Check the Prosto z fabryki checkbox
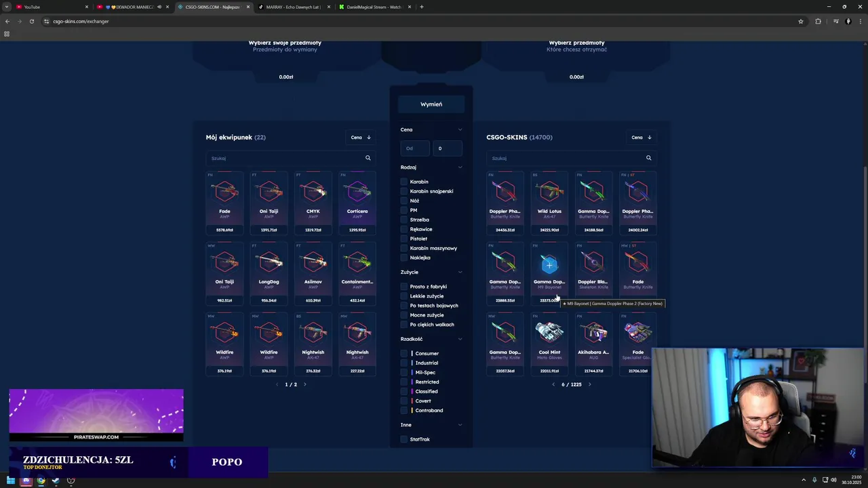The height and width of the screenshot is (488, 868). pos(404,287)
